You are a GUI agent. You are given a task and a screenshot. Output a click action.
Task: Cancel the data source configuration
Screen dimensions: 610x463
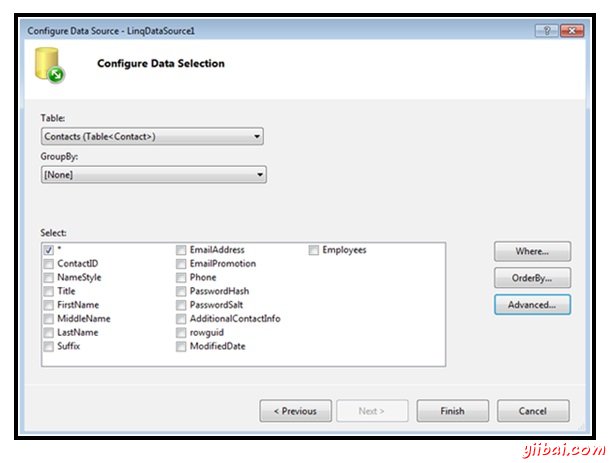533,411
